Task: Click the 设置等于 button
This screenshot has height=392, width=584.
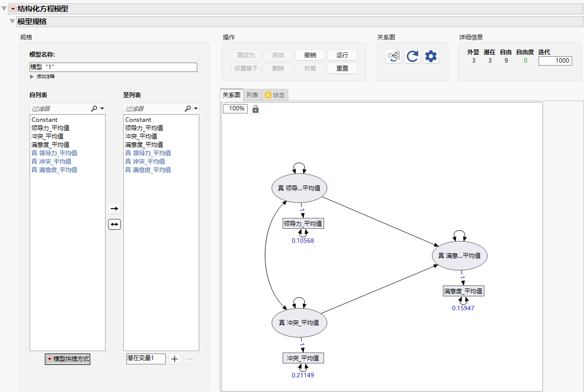Action: [x=246, y=69]
